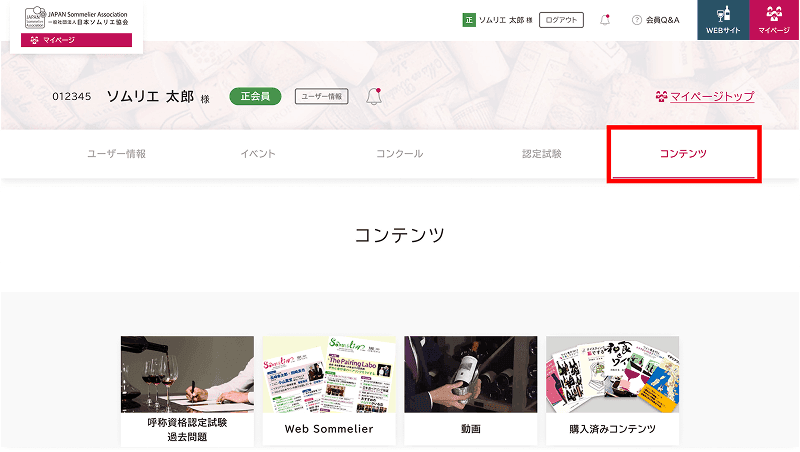Screen dimensions: 800x452
Task: Click the 動画 card label
Action: (470, 429)
